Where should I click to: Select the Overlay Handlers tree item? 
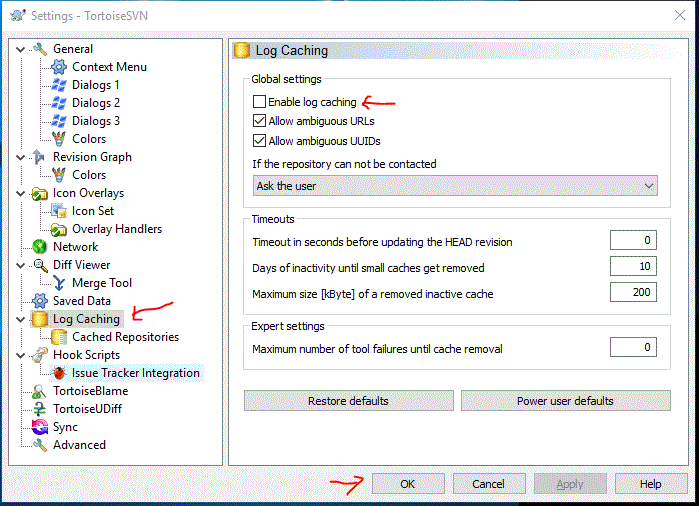click(x=117, y=229)
